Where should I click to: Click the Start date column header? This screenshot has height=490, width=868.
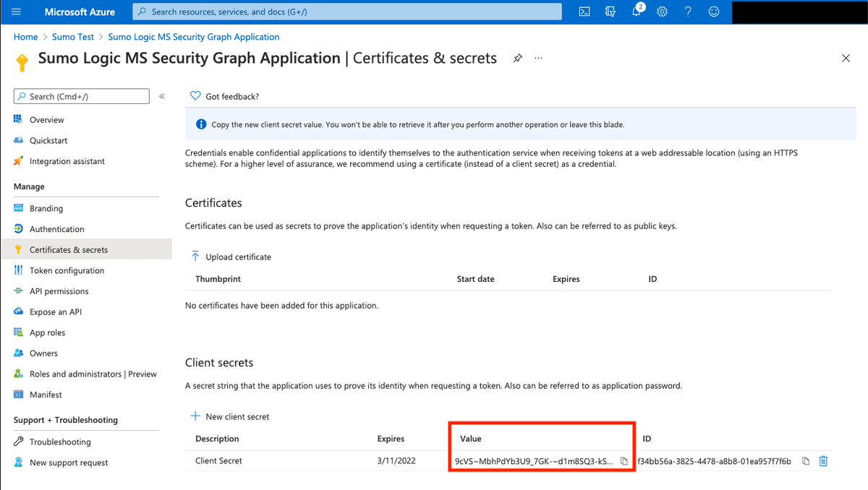click(476, 279)
